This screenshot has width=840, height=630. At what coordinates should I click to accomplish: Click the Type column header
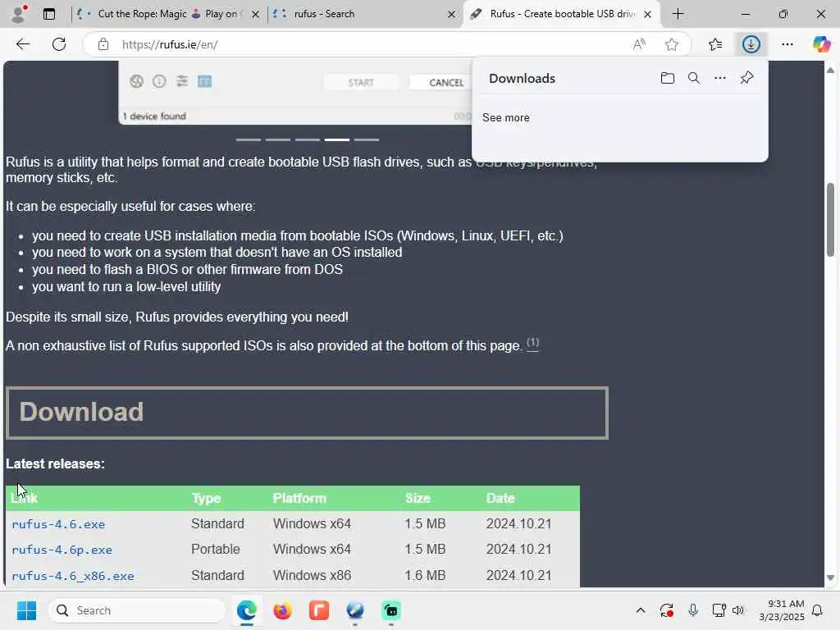click(206, 498)
